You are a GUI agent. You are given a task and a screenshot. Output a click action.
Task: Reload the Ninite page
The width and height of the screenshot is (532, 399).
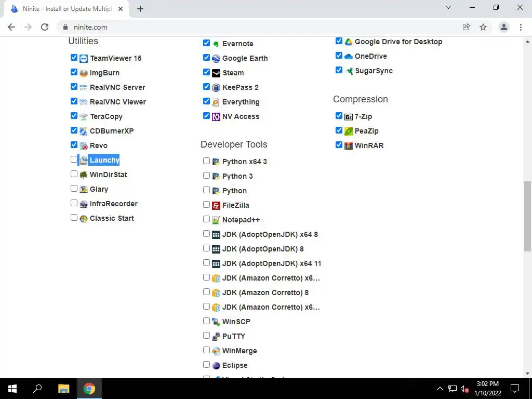pos(45,27)
